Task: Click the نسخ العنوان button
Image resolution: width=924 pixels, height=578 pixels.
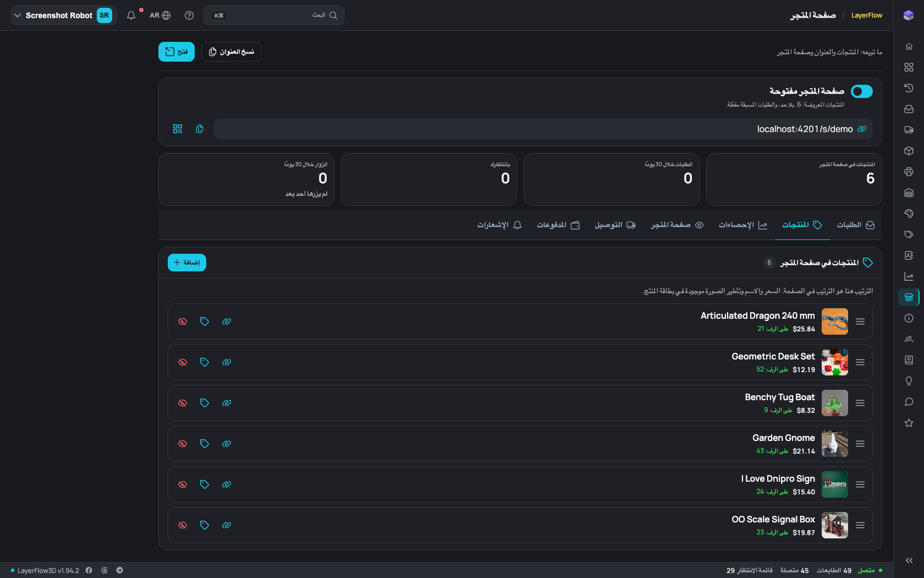Action: pos(231,52)
